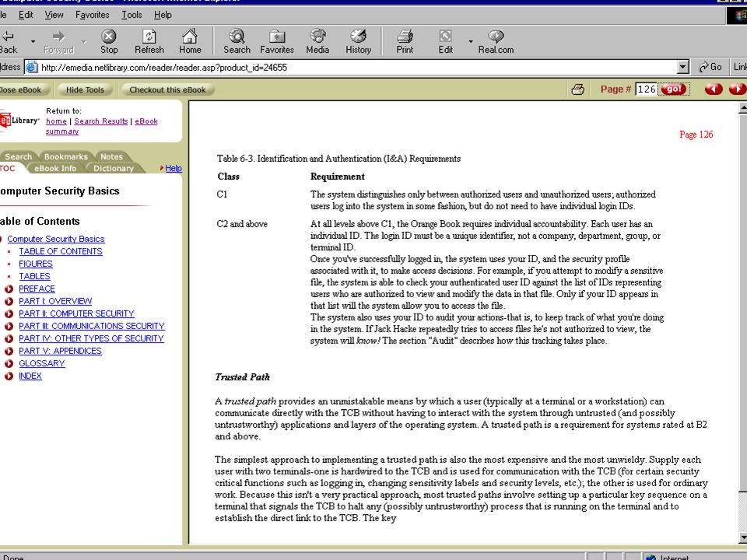Click the Page # input field
Screen dimensions: 747x560
(x=647, y=89)
